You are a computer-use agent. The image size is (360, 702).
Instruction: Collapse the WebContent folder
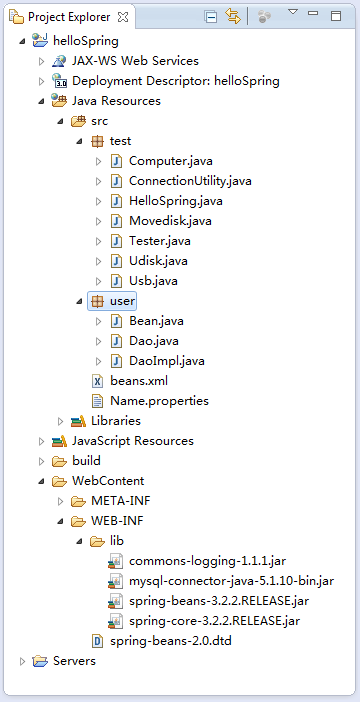[x=41, y=481]
